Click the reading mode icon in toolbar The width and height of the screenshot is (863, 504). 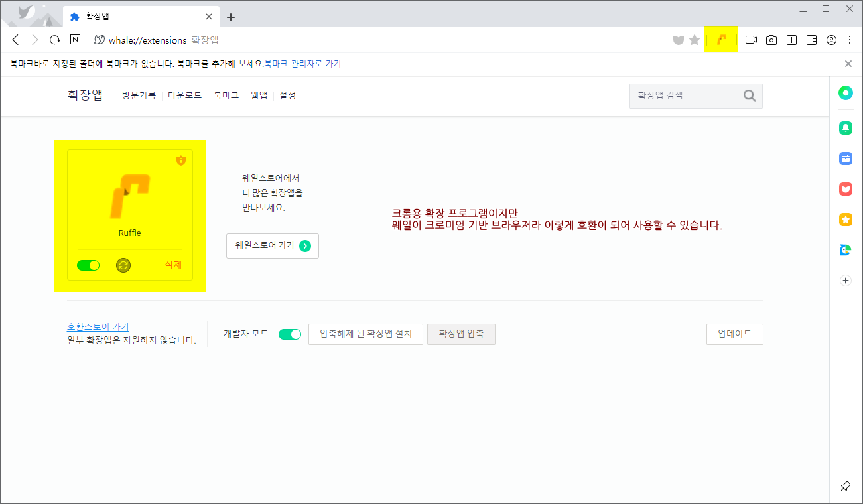(x=791, y=40)
